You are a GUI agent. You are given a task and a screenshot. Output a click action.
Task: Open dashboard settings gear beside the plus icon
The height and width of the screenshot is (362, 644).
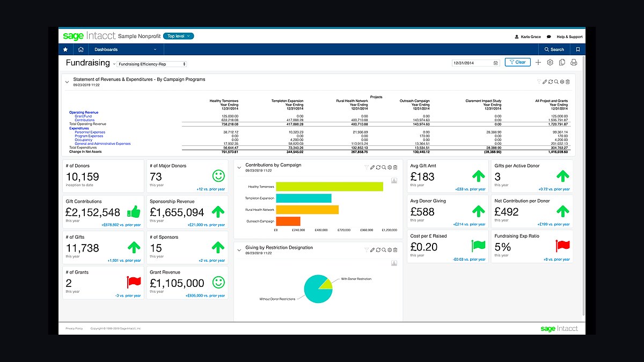coord(550,62)
